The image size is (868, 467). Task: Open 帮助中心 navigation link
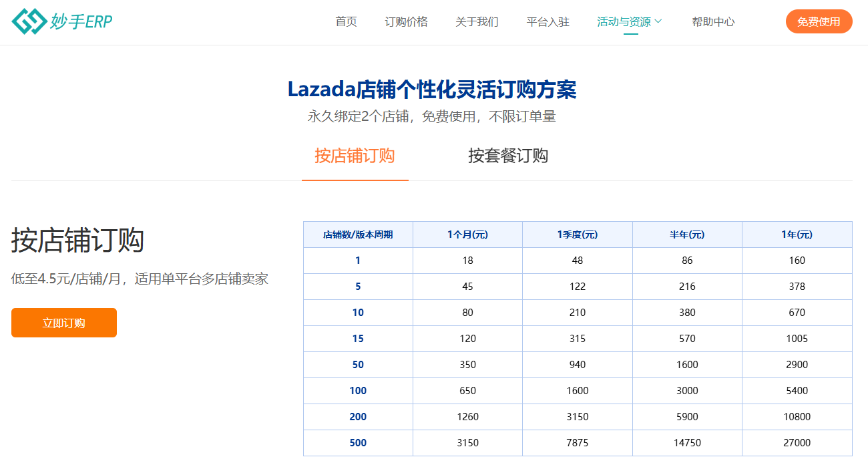pos(713,21)
